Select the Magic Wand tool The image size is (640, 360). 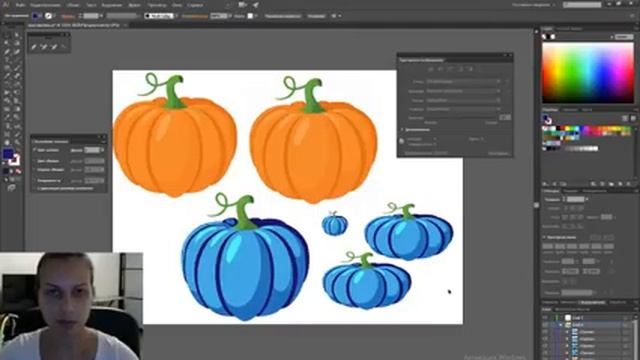[7, 43]
